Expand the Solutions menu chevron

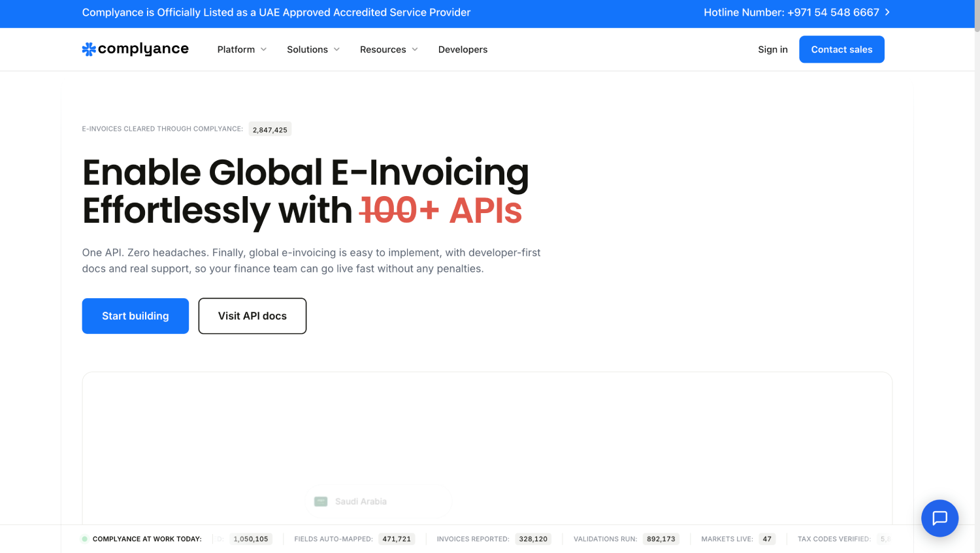(x=337, y=50)
